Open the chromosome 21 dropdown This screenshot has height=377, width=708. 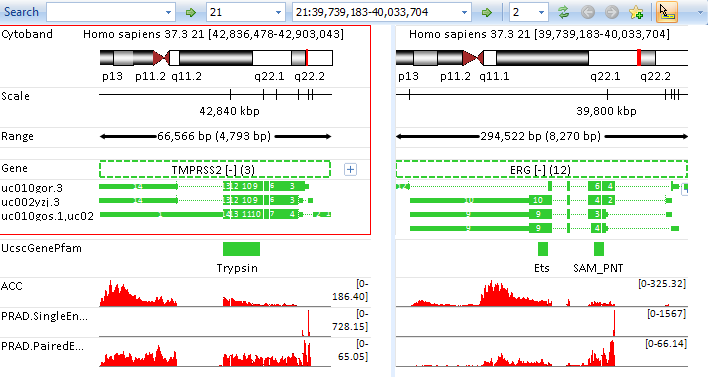pyautogui.click(x=246, y=12)
